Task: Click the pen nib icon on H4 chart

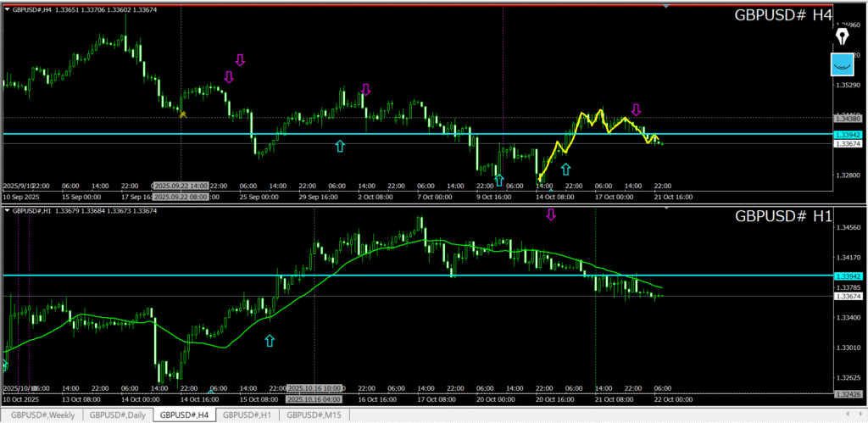Action: (x=843, y=36)
